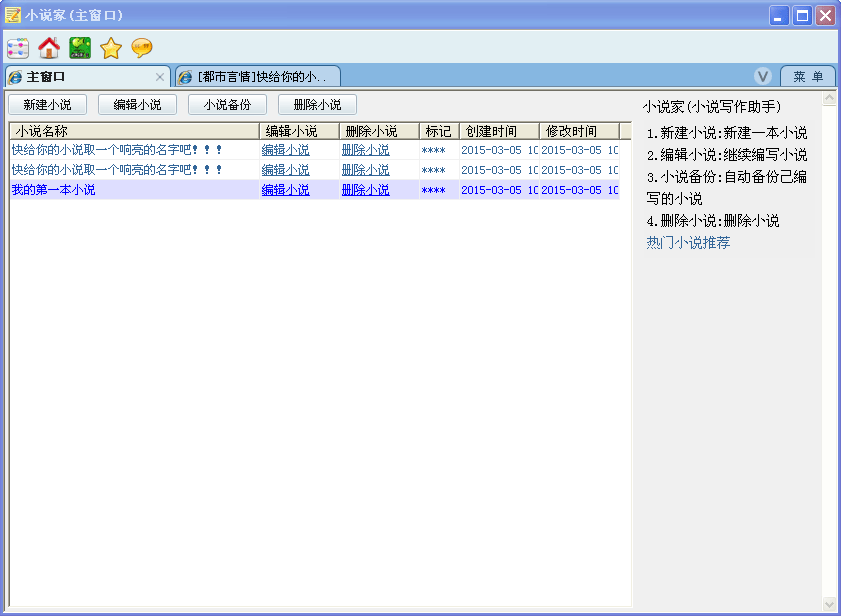Open 热门小说推荐 link in side panel
Image resolution: width=841 pixels, height=616 pixels.
click(x=688, y=242)
